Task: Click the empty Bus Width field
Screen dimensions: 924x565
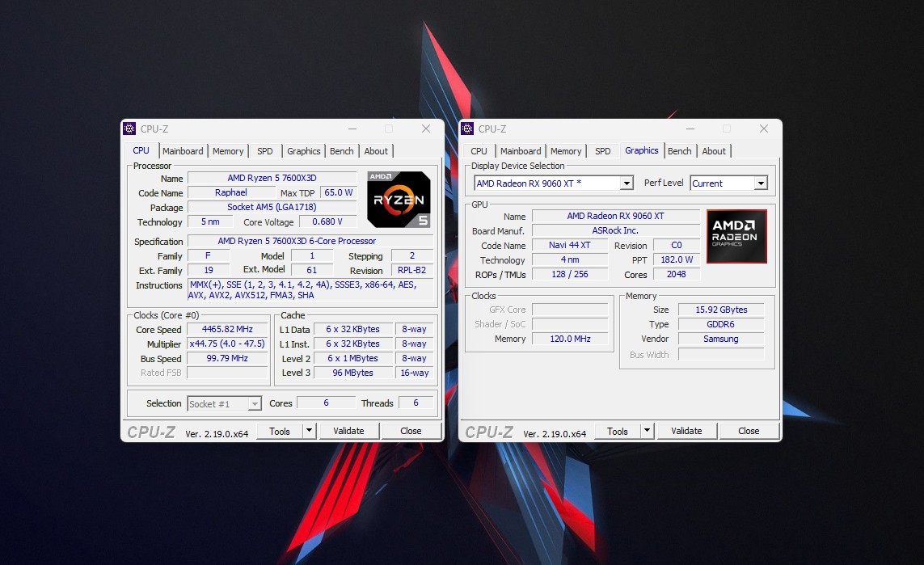Action: (x=721, y=355)
